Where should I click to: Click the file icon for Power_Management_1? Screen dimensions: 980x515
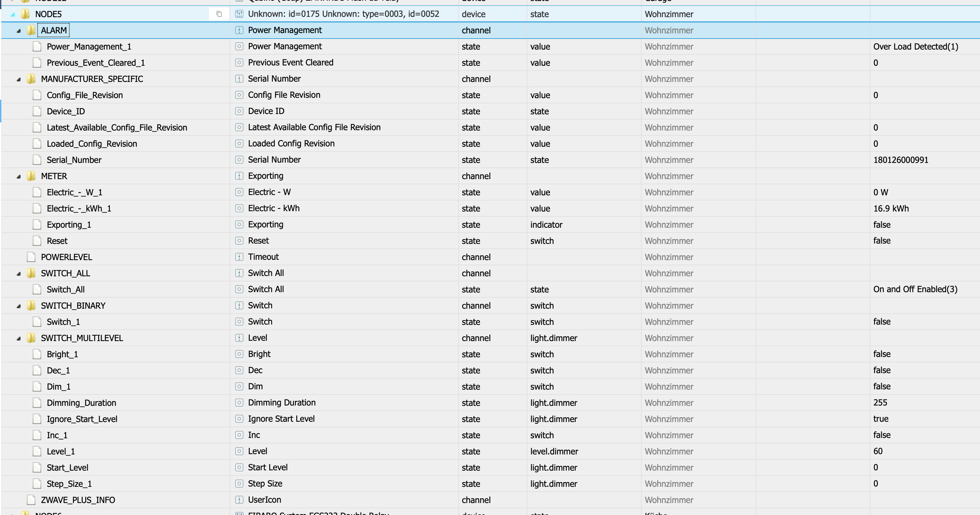[37, 47]
